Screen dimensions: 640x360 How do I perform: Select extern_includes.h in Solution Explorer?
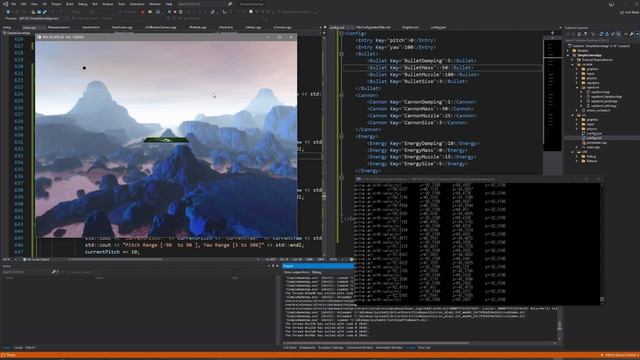pyautogui.click(x=598, y=110)
